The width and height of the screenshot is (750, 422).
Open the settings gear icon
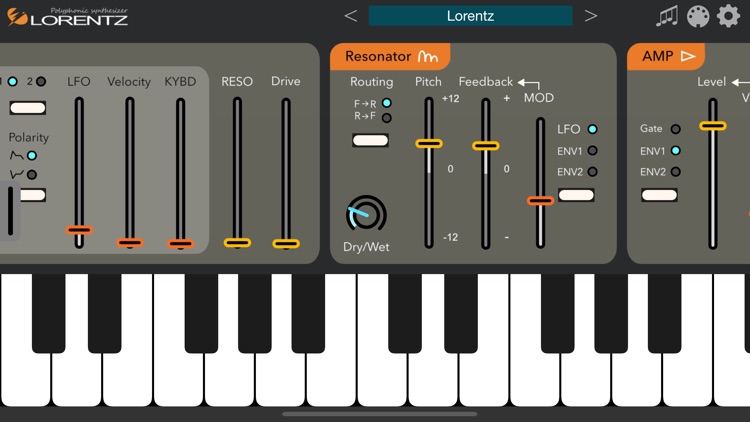tap(728, 16)
